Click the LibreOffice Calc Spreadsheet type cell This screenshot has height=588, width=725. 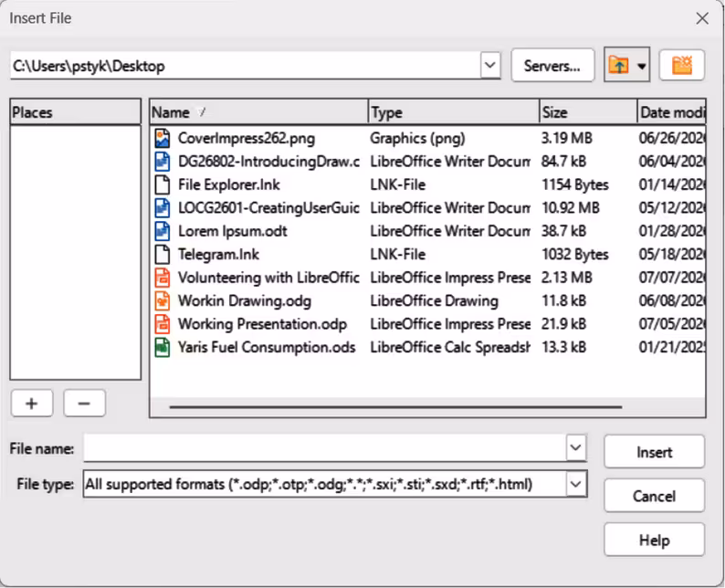(450, 347)
